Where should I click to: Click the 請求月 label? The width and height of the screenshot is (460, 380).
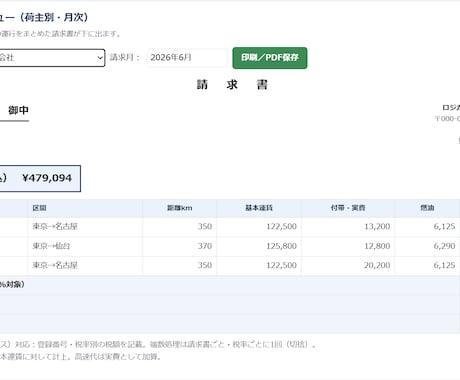click(125, 58)
